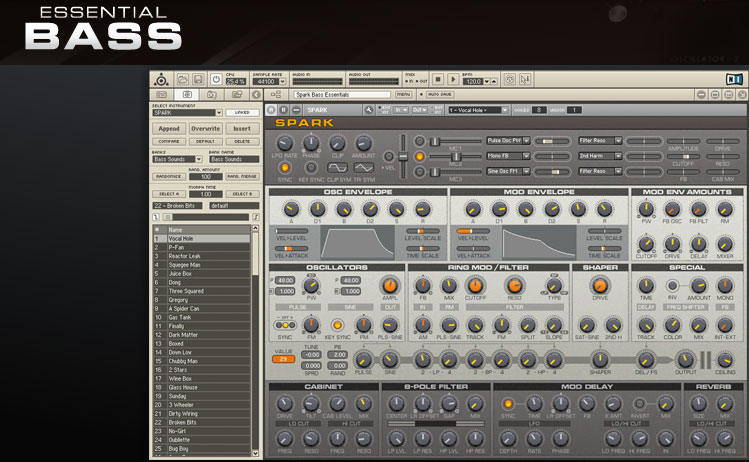
Task: Click the Compare button
Action: [x=169, y=141]
